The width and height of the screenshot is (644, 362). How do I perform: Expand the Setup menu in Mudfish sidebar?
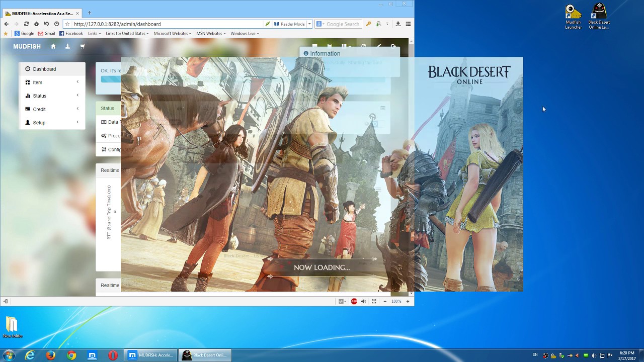[52, 122]
